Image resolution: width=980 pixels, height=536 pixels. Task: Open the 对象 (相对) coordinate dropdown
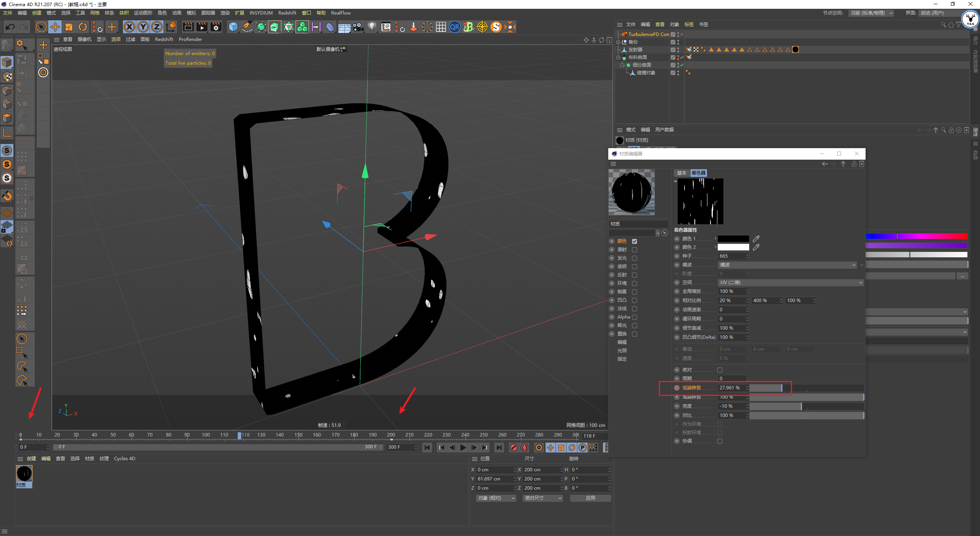tap(496, 498)
